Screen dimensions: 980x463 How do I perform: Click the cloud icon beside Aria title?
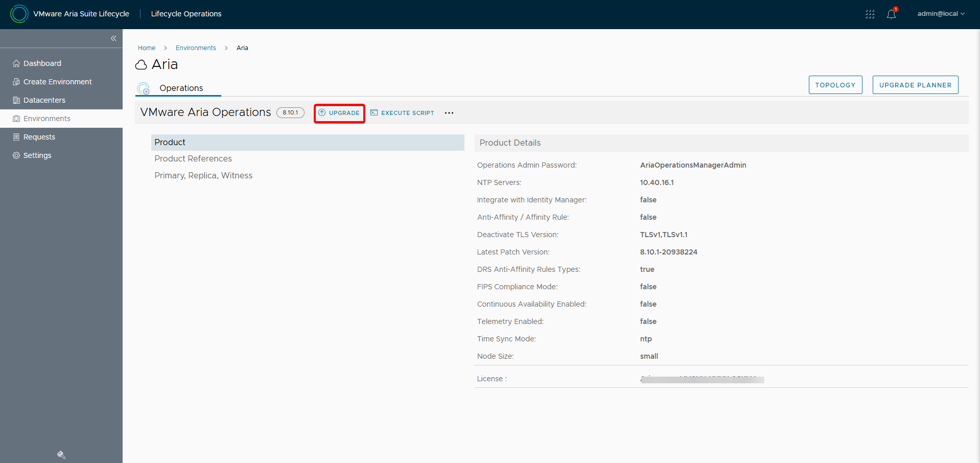pos(141,65)
